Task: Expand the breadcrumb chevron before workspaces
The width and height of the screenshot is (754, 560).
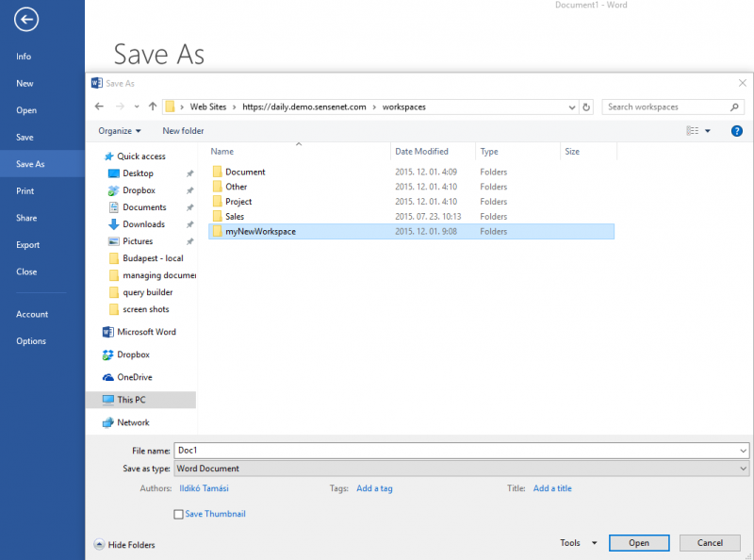Action: (374, 107)
